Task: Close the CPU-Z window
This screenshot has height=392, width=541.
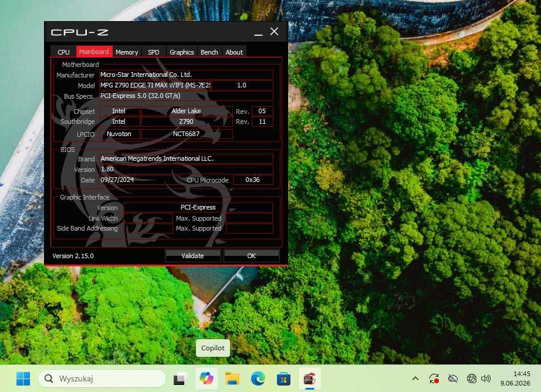Action: pyautogui.click(x=274, y=32)
